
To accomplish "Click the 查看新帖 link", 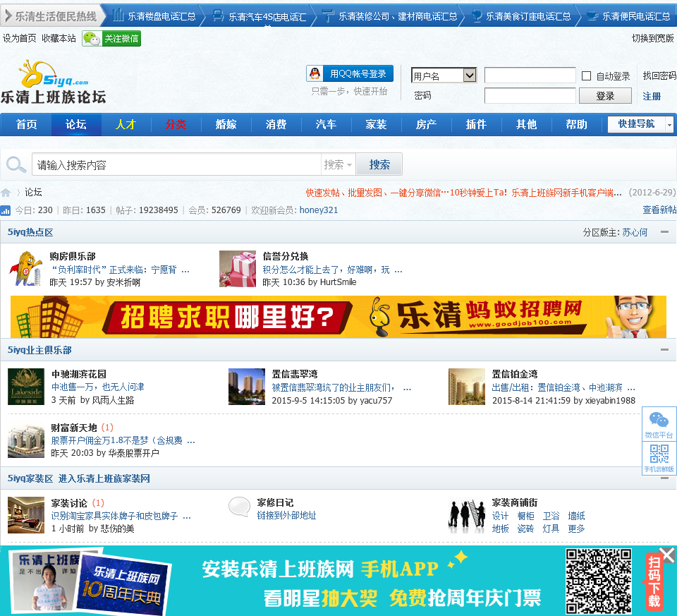I will (659, 210).
